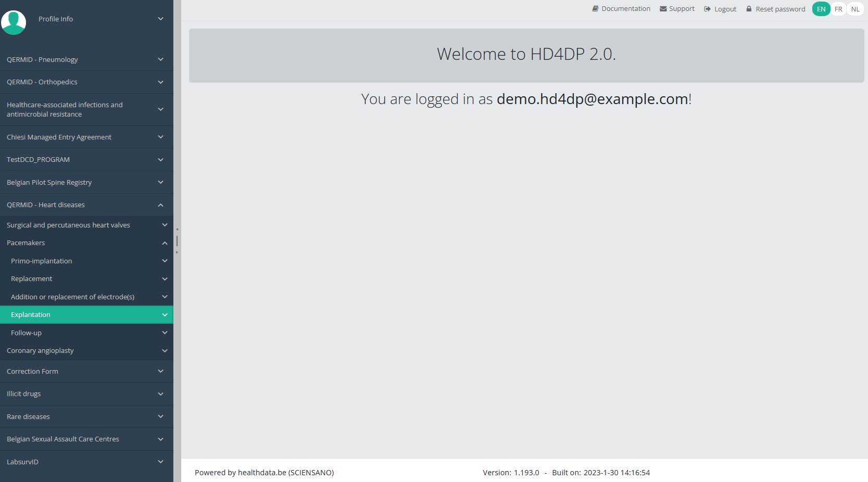Click the Support envelope icon
This screenshot has width=868, height=482.
click(663, 9)
